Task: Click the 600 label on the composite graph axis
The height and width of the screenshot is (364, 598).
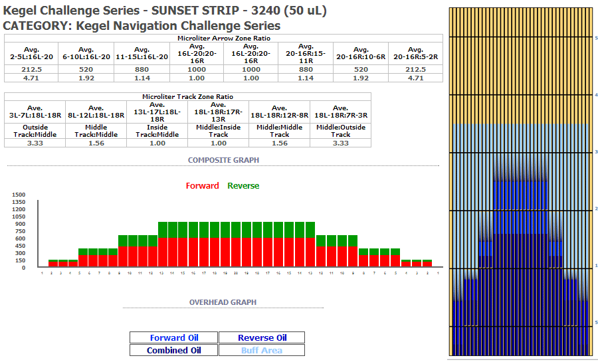Action: click(20, 238)
